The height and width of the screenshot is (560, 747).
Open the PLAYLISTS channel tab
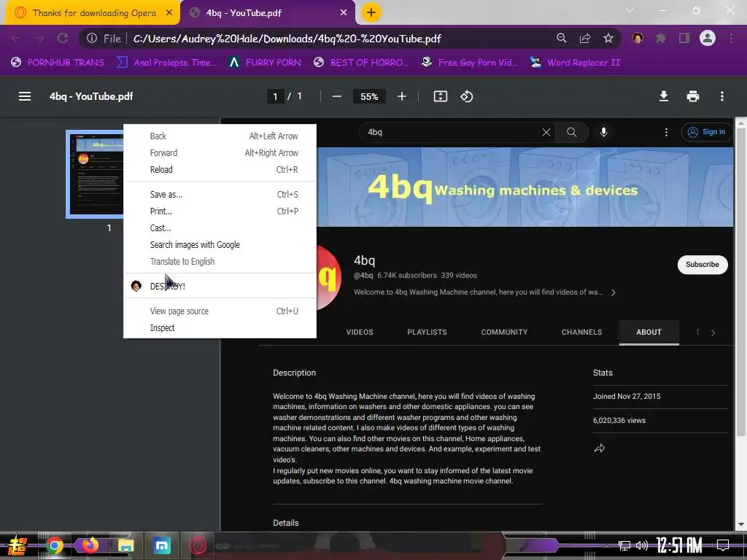tap(427, 332)
